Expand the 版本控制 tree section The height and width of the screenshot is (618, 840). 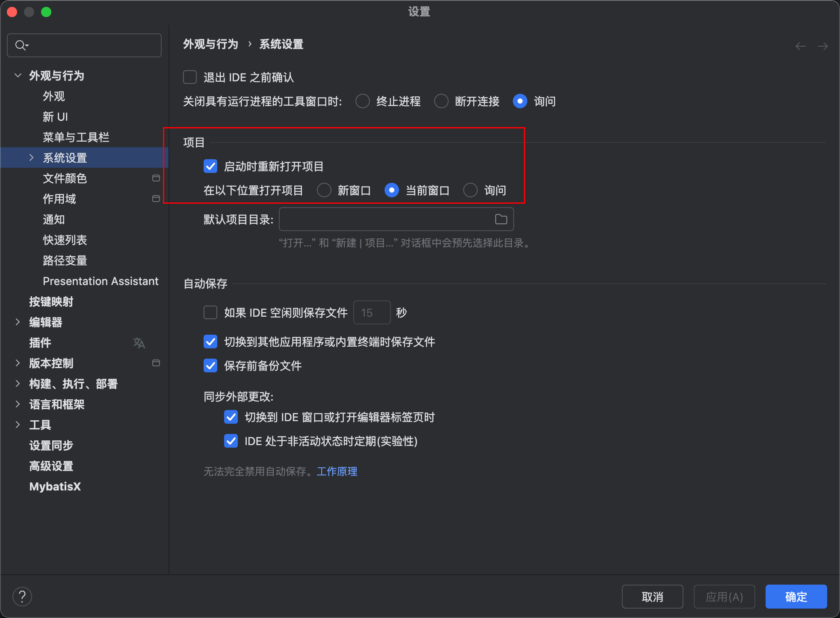pos(18,363)
